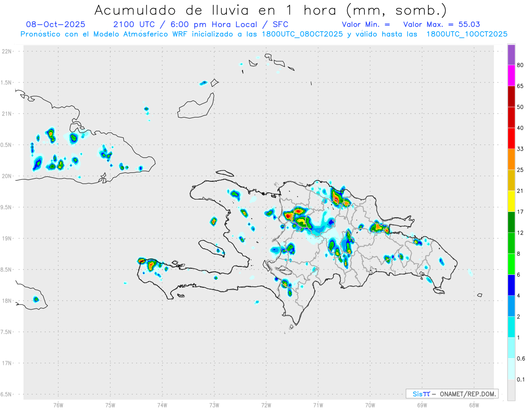The width and height of the screenshot is (532, 411).
Task: Pick the purple swatch above legend value 80
Action: point(511,55)
